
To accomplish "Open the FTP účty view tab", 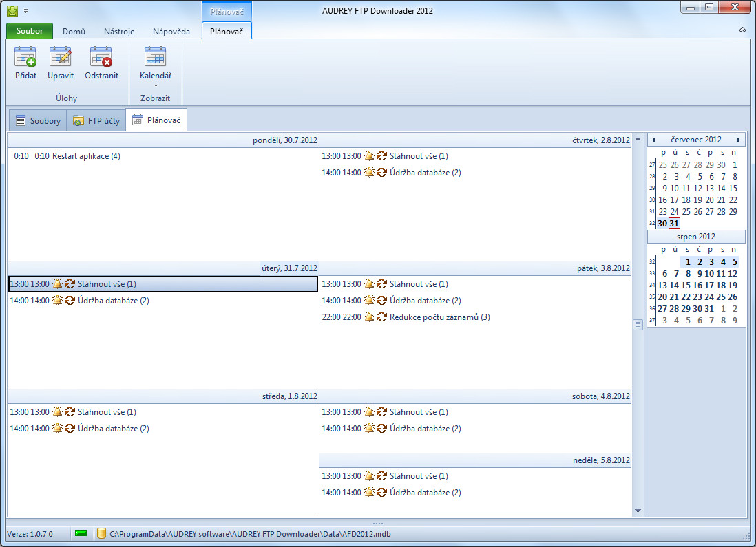I will point(96,120).
